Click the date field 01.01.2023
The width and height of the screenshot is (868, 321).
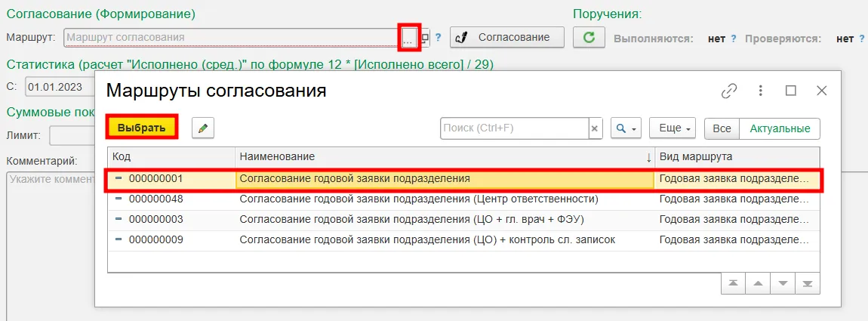click(x=60, y=87)
